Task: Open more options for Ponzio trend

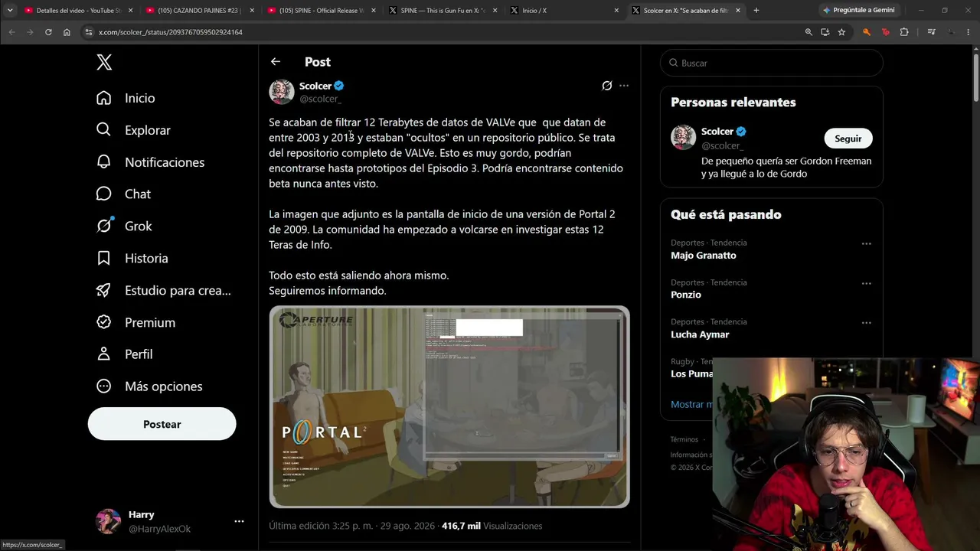Action: tap(866, 283)
